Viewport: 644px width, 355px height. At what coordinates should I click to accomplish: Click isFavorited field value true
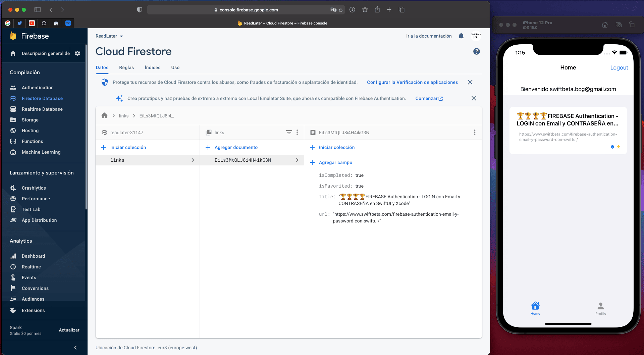click(x=359, y=186)
